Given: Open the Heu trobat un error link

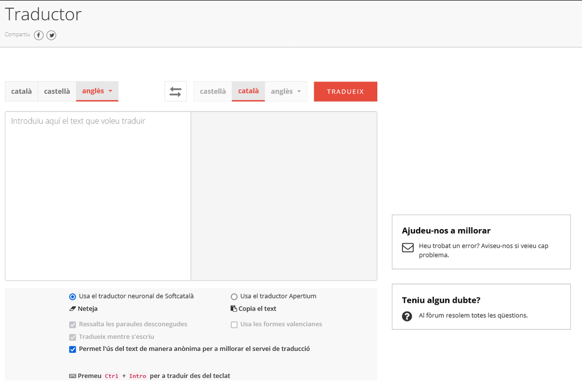Looking at the screenshot, I should 484,251.
